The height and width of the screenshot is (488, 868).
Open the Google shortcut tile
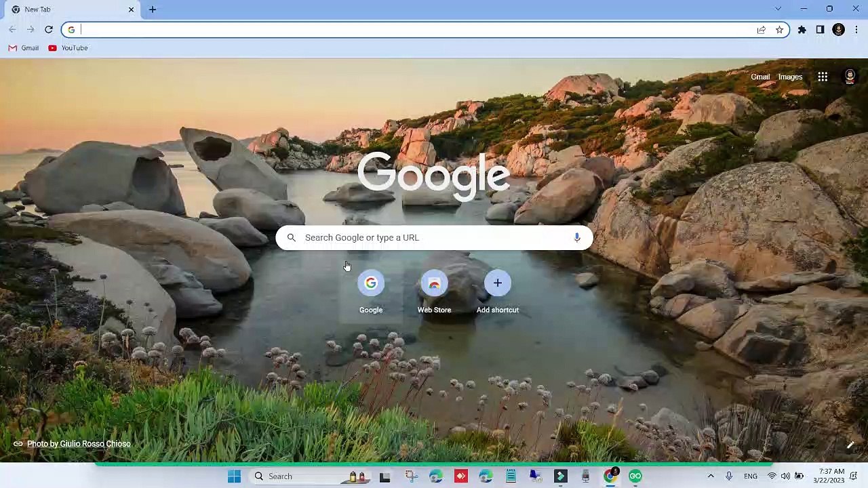[x=371, y=292]
